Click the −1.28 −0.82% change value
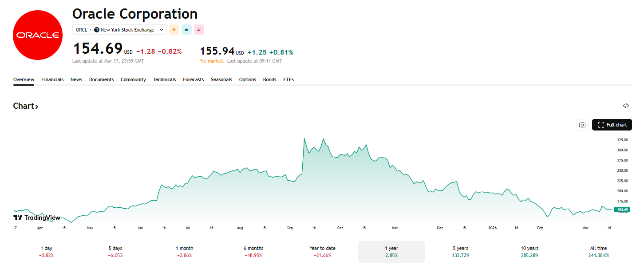The width and height of the screenshot is (644, 269). (x=159, y=51)
